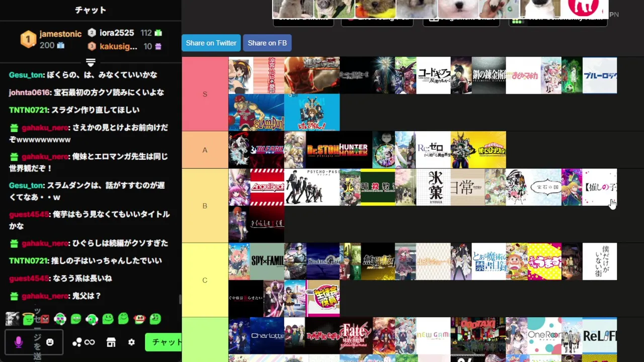Click the green チャット send button
This screenshot has width=644, height=362.
[164, 342]
